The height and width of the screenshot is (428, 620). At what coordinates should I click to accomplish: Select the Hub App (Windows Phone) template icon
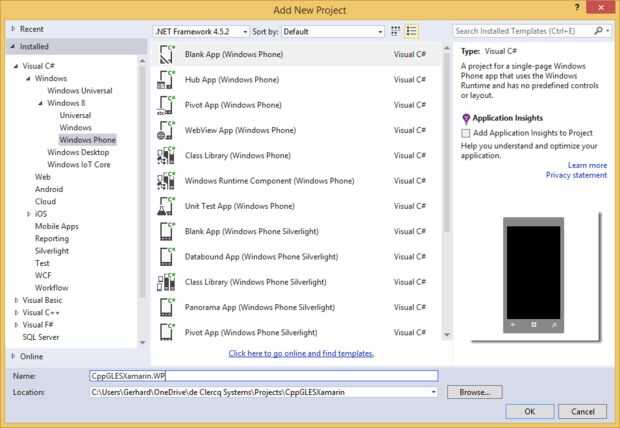pyautogui.click(x=166, y=80)
